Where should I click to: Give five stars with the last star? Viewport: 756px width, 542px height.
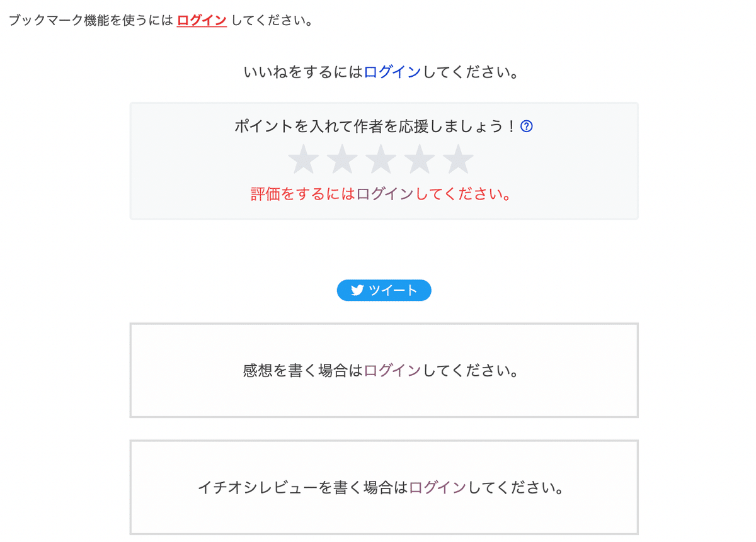pos(458,160)
